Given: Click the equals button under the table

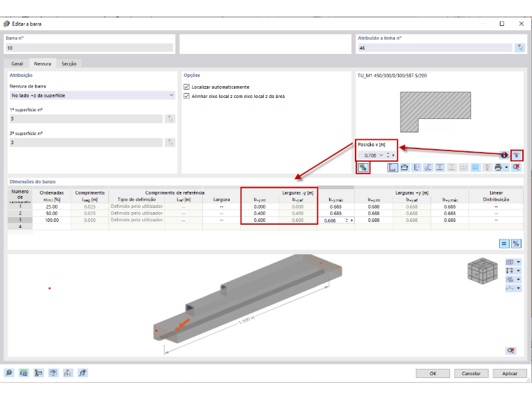Looking at the screenshot, I should pyautogui.click(x=504, y=244).
